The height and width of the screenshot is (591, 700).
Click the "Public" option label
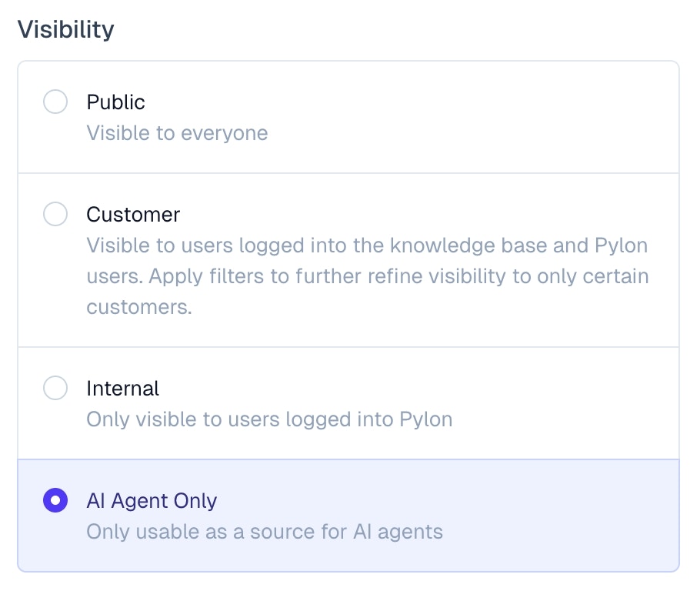(115, 102)
